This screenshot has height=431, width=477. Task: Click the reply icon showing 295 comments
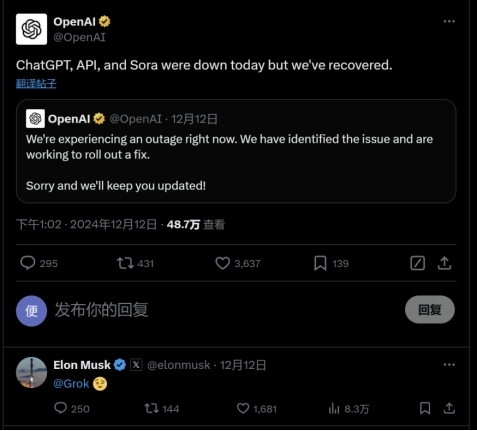pyautogui.click(x=28, y=263)
